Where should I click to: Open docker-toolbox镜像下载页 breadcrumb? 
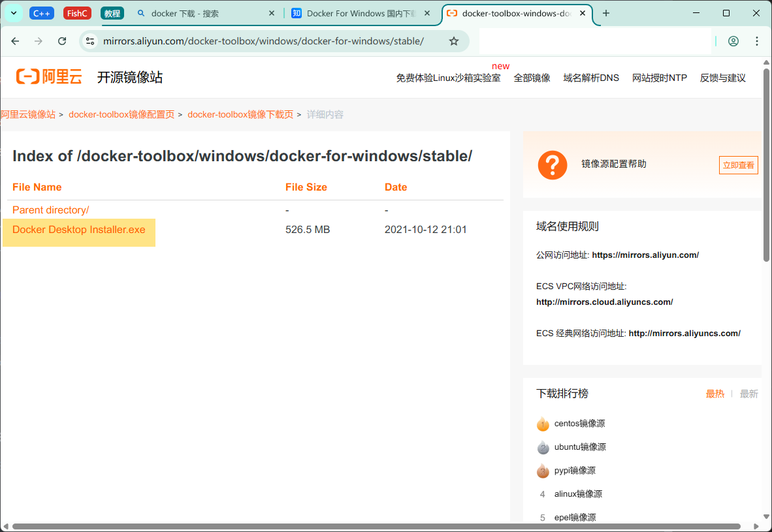click(x=240, y=114)
